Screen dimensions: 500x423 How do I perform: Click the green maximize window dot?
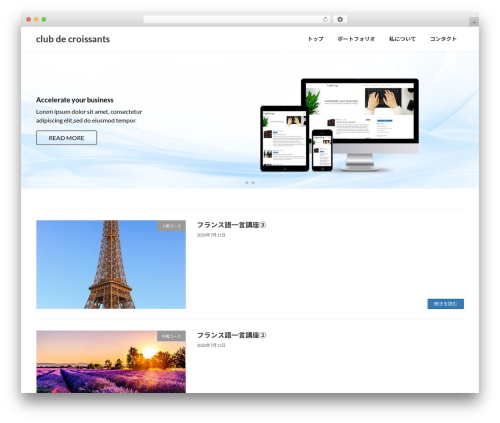coord(44,20)
